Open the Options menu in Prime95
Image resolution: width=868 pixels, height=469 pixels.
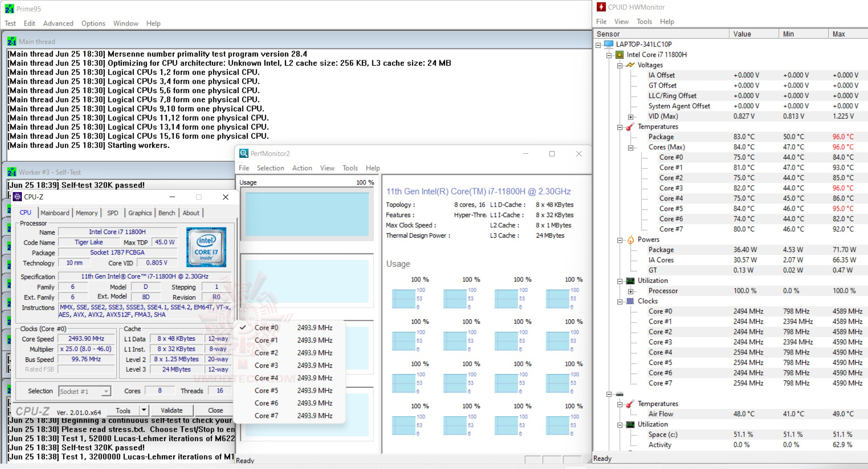point(93,23)
